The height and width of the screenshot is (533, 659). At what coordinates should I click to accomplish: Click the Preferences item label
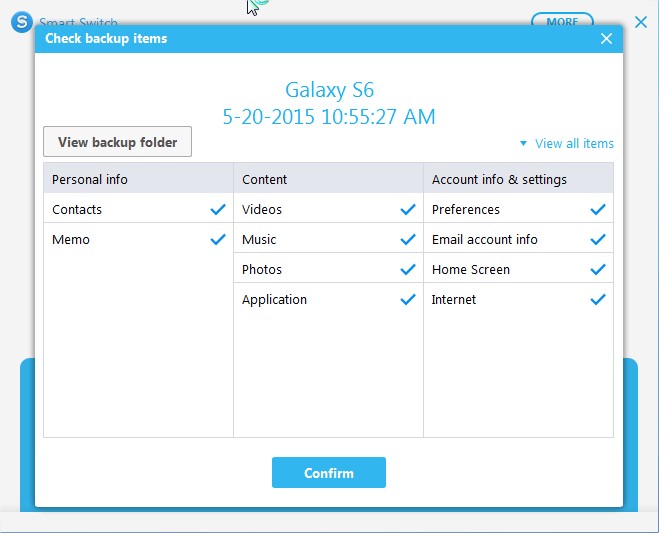tap(466, 209)
